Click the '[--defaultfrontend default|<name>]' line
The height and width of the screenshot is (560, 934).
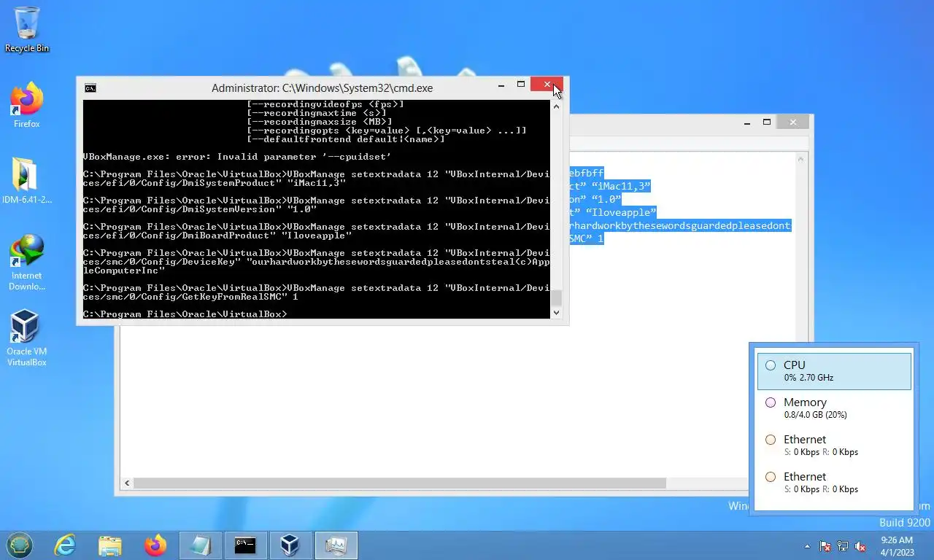coord(346,139)
